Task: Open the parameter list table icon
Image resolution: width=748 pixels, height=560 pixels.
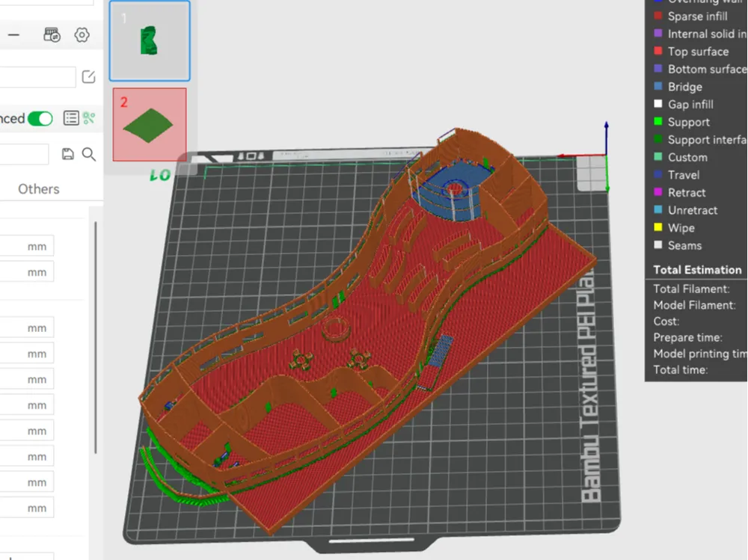Action: (71, 118)
